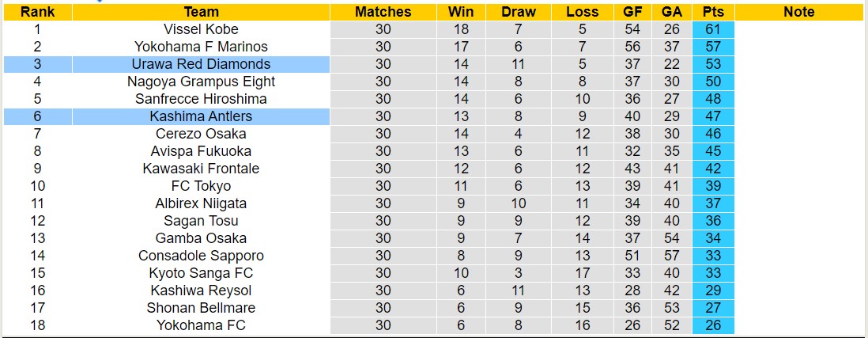868x338 pixels.
Task: Click the Win column header
Action: point(461,12)
